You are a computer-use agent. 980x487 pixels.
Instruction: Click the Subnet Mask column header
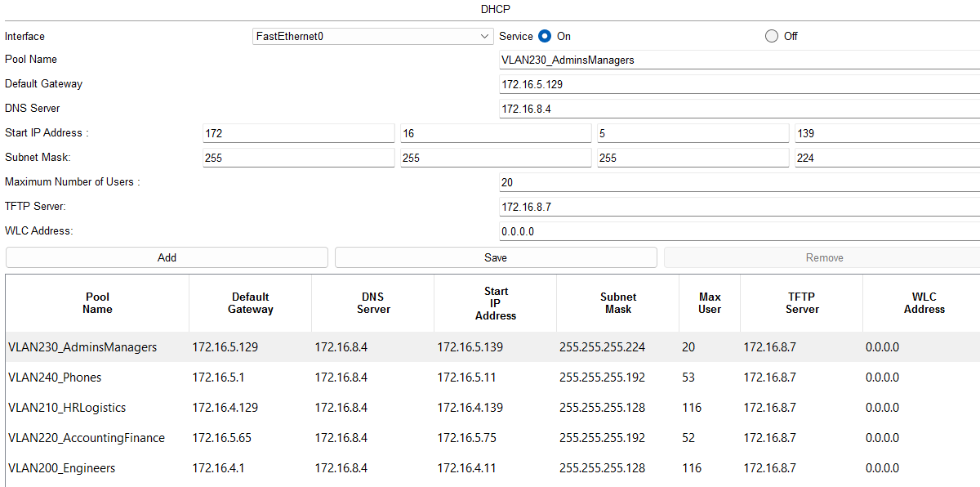point(618,303)
